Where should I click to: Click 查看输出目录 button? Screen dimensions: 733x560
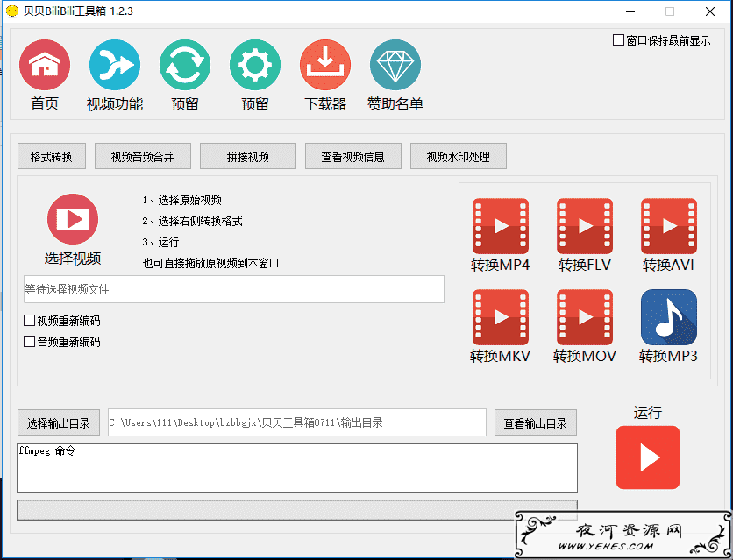click(535, 422)
